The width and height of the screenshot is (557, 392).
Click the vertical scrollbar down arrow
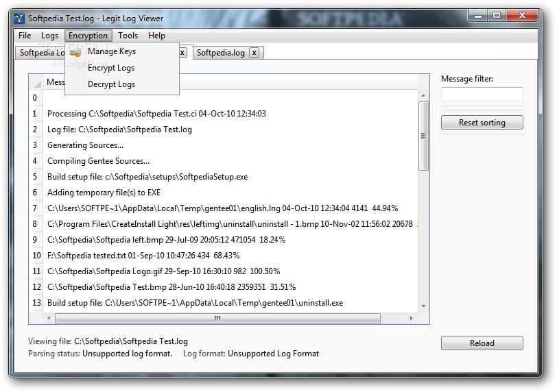point(423,306)
